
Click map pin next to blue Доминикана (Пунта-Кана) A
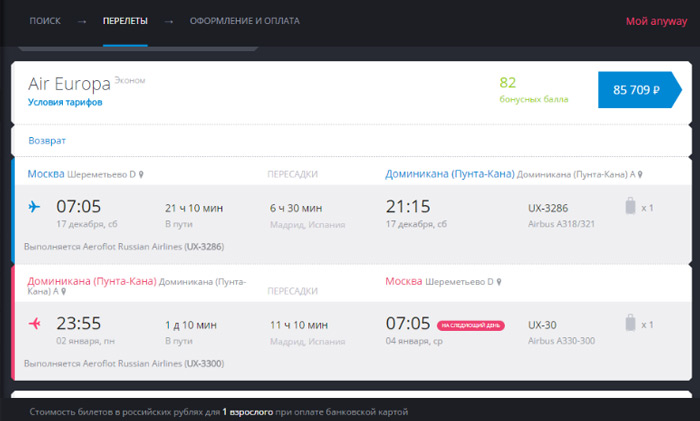click(640, 175)
